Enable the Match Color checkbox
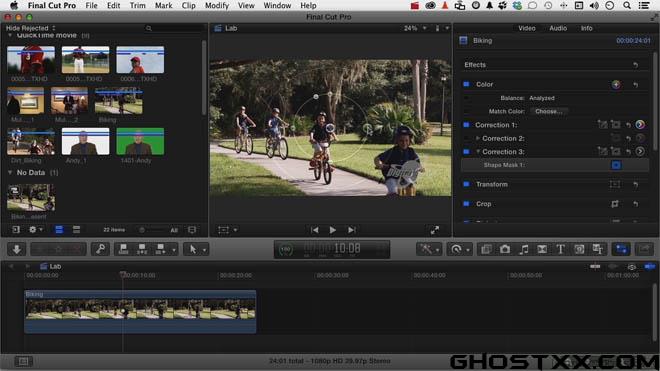Screen dimensions: 660x371 click(466, 112)
